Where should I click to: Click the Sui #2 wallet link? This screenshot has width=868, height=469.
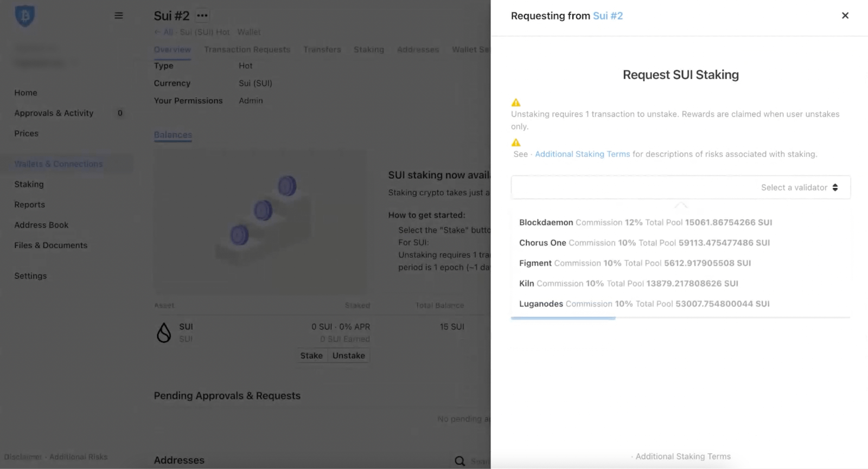click(608, 16)
